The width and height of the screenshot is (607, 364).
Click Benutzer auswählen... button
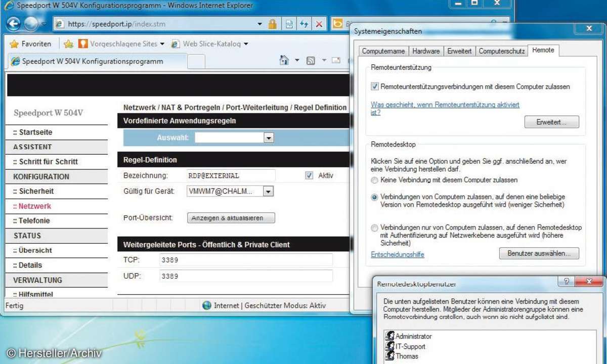click(x=539, y=253)
